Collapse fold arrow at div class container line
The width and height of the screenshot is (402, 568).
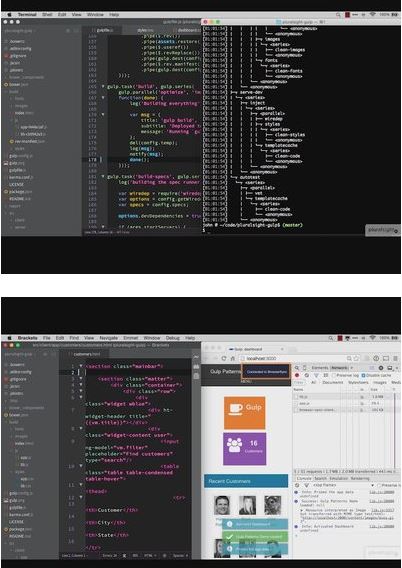[x=81, y=385]
